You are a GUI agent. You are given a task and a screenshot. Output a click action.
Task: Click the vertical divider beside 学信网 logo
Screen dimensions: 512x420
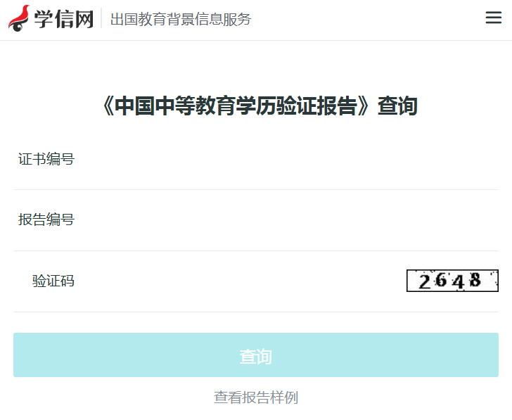101,19
